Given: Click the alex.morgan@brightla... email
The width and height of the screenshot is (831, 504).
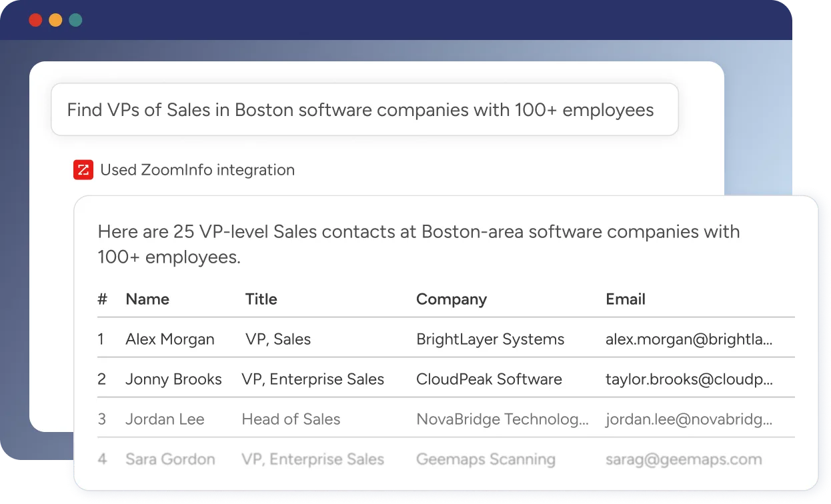Looking at the screenshot, I should (x=689, y=339).
